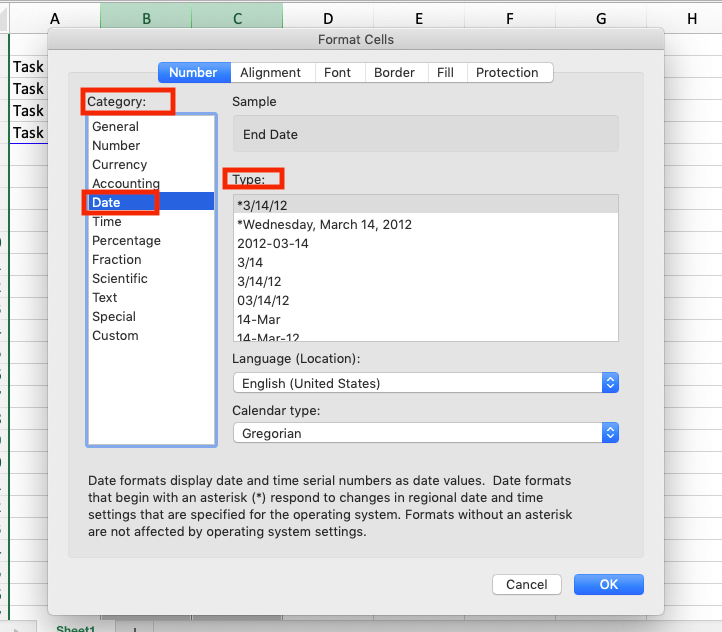
Task: Select the 14-Mar date format
Action: coord(425,319)
